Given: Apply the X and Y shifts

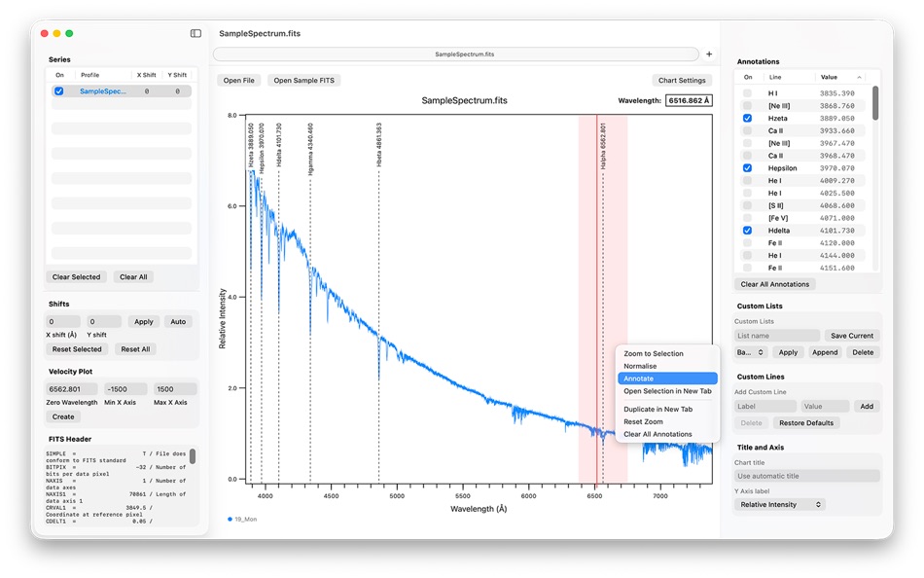Looking at the screenshot, I should (x=143, y=322).
